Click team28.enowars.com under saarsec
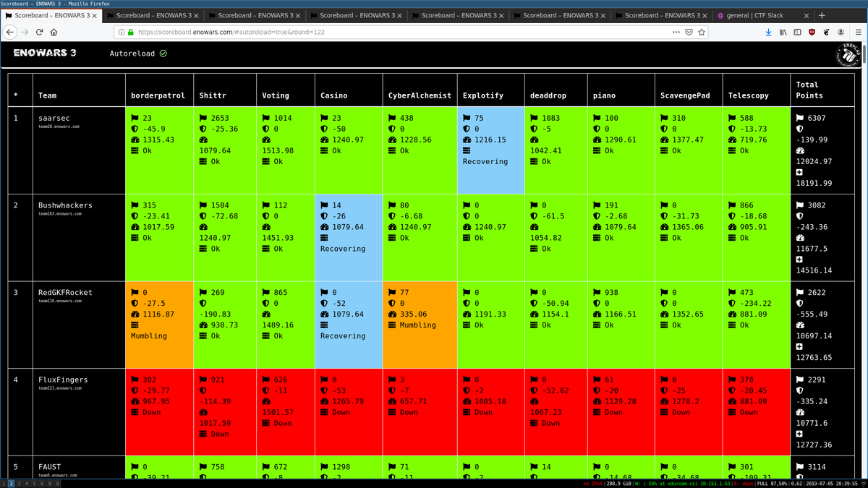868x488 pixels. tap(58, 126)
